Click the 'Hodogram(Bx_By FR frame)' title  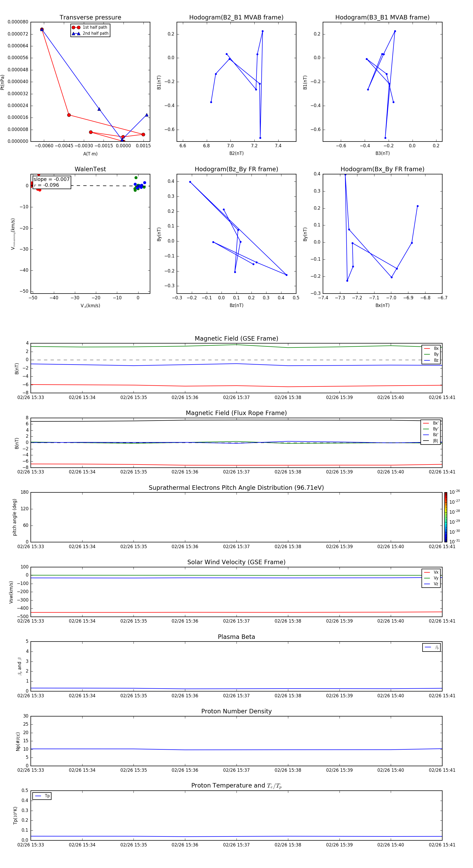382,169
